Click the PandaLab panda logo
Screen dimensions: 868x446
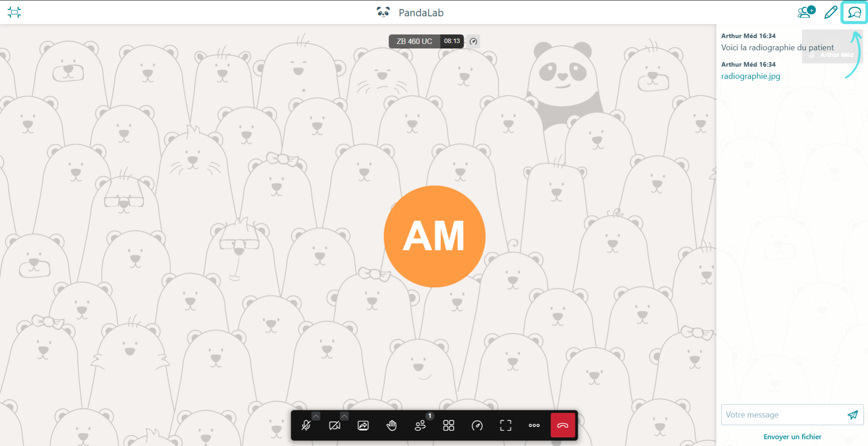(383, 12)
